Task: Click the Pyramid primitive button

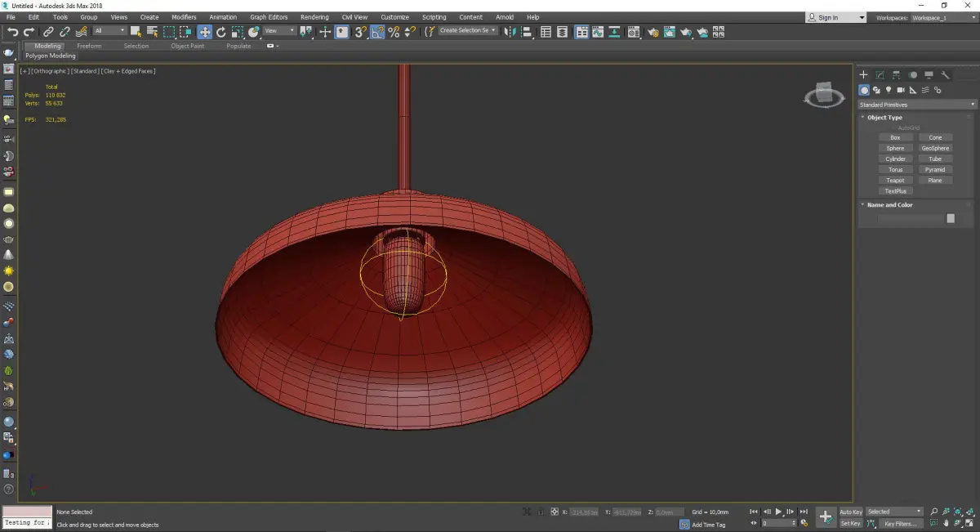Action: 935,170
